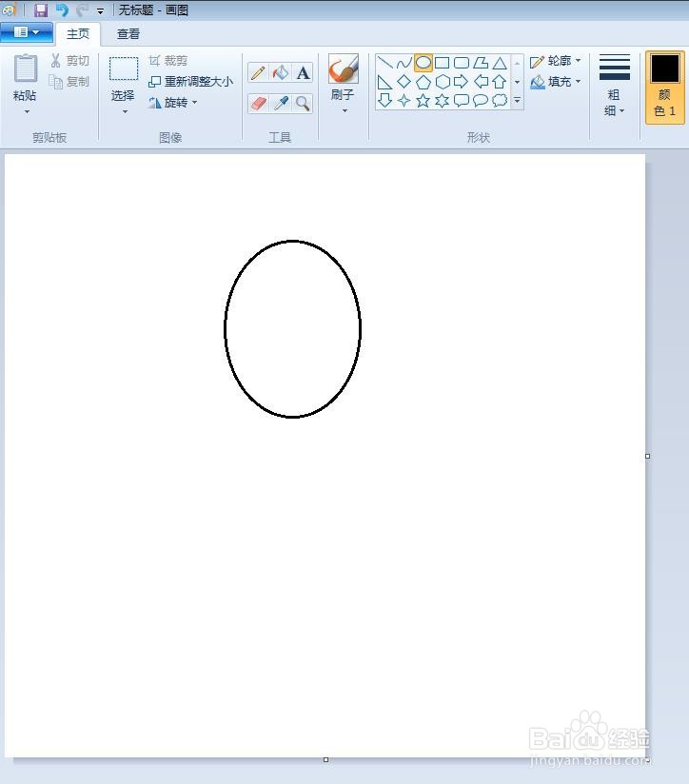Choose the Rounded rectangular callout shape

click(x=461, y=101)
